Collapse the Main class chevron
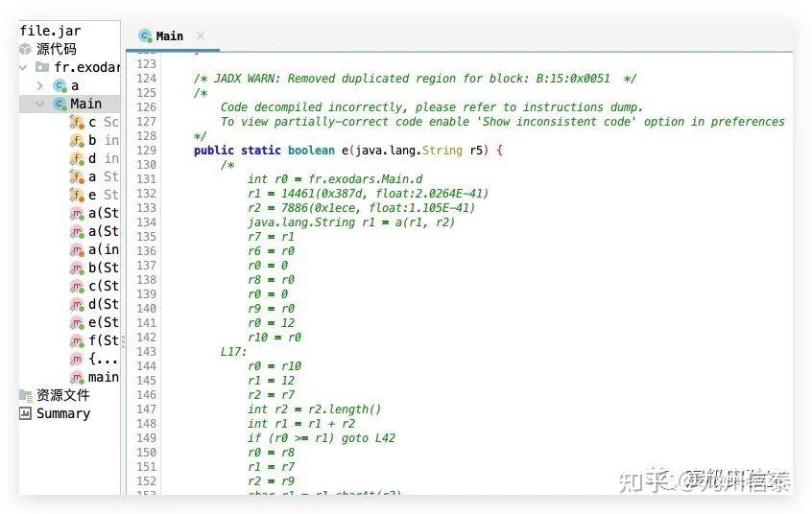This screenshot has width=812, height=514. [40, 104]
